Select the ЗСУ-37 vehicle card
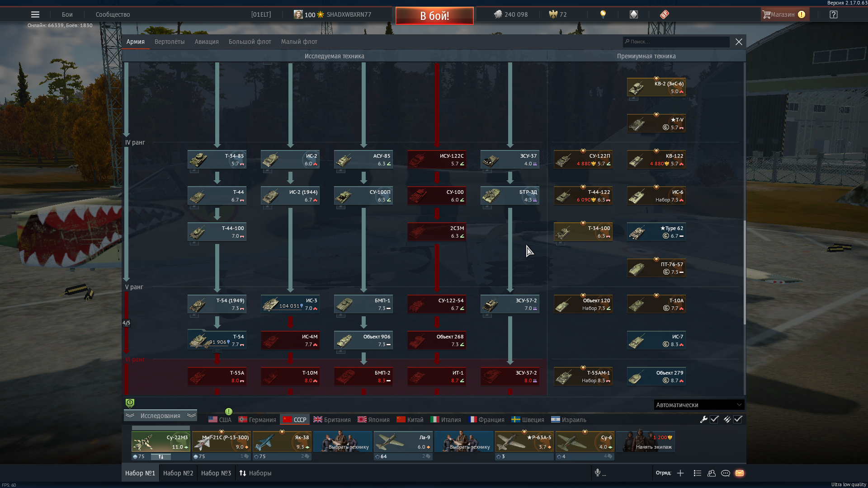Screen dimensions: 868x488 point(510,160)
